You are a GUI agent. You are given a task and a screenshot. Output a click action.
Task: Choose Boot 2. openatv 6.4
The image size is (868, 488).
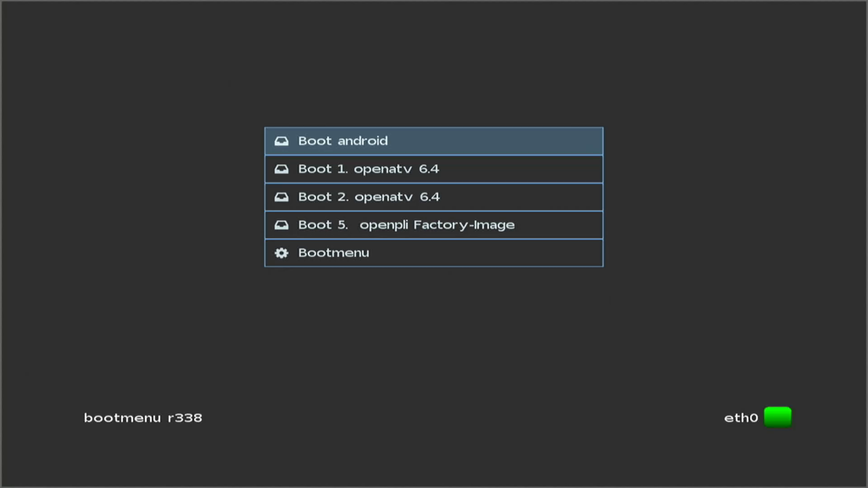click(x=433, y=197)
